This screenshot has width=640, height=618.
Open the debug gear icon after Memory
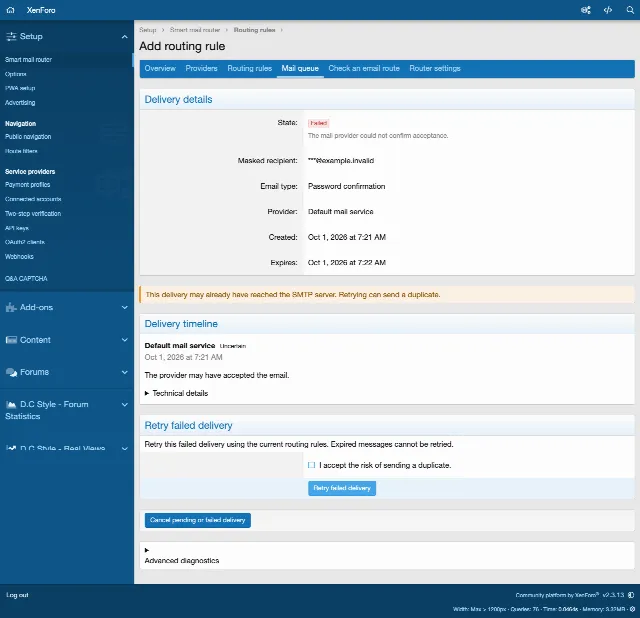click(x=632, y=609)
